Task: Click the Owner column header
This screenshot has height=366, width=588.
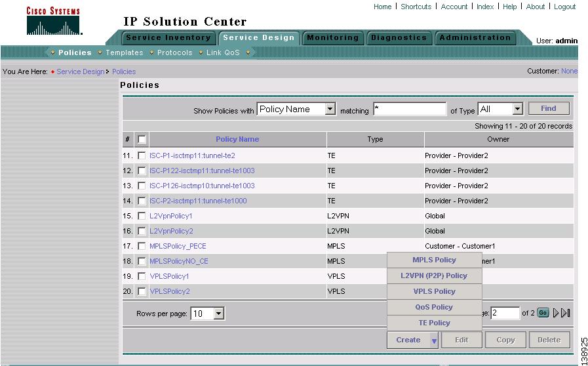Action: pos(498,139)
